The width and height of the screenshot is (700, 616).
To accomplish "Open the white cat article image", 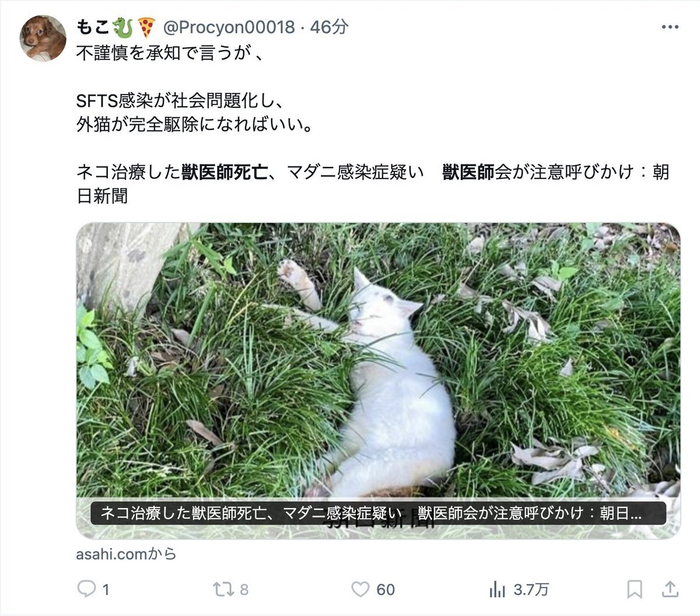I will click(379, 362).
